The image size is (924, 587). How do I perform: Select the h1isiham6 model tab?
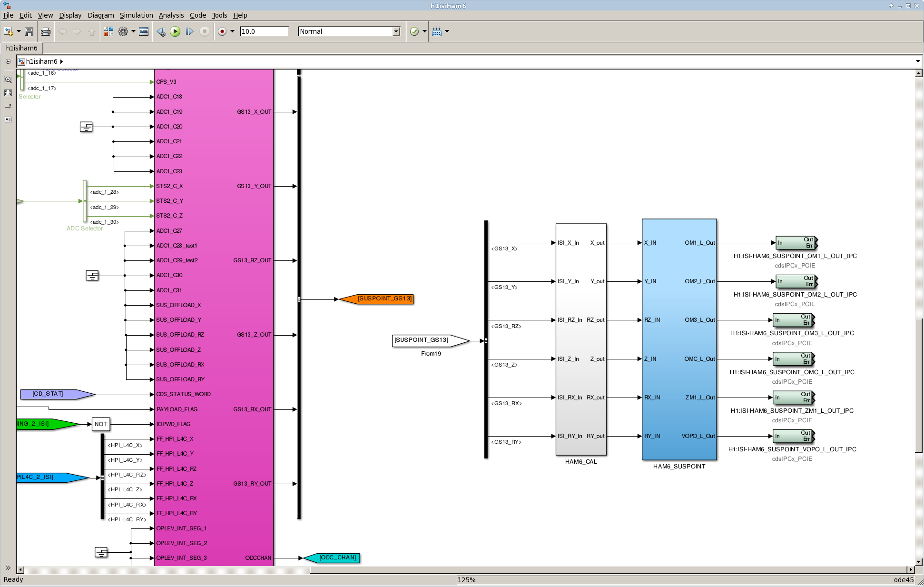coord(22,48)
